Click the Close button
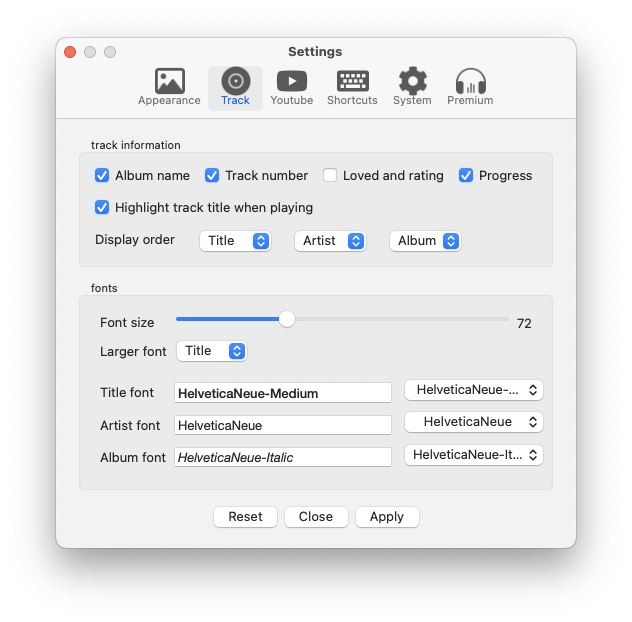The image size is (632, 622). click(x=316, y=517)
